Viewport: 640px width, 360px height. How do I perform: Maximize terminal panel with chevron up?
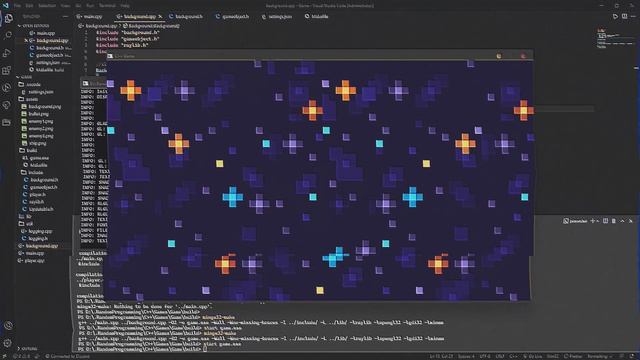(x=622, y=221)
